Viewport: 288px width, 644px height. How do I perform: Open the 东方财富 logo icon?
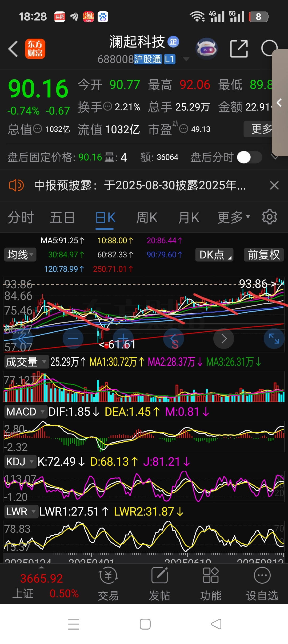tap(35, 49)
